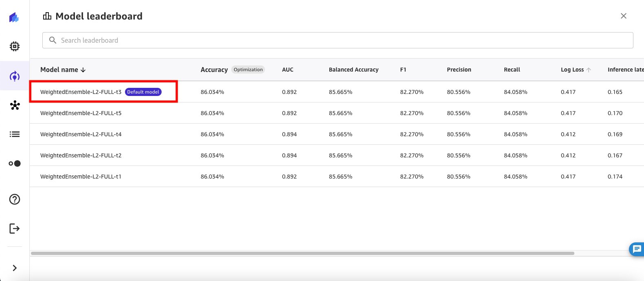Click the two-circles icon in sidebar
This screenshot has width=644, height=281.
(15, 163)
